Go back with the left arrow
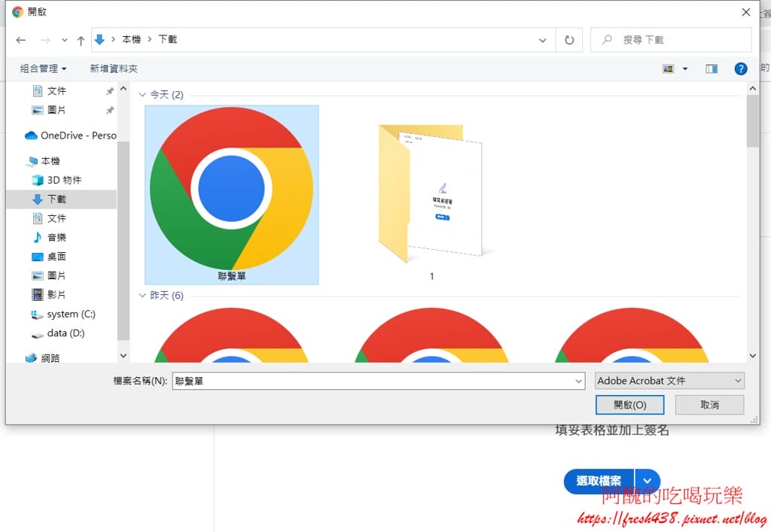 coord(20,41)
